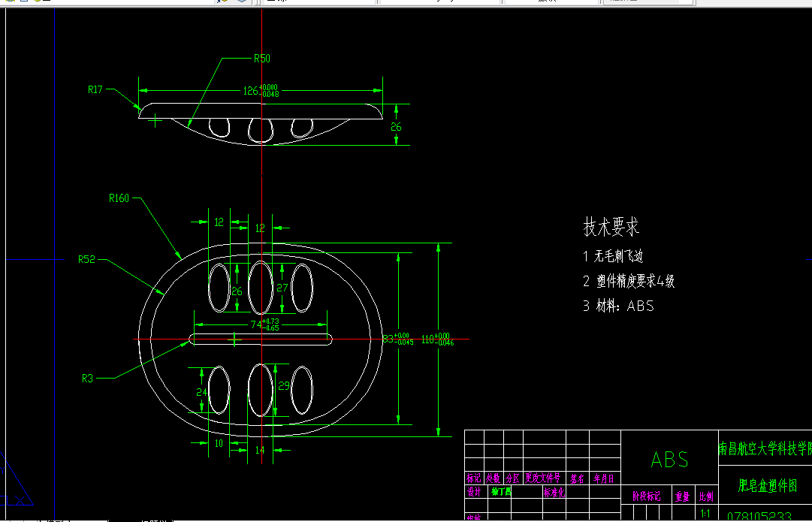Click the ABS material cell in the title block
This screenshot has height=522, width=812.
671,459
